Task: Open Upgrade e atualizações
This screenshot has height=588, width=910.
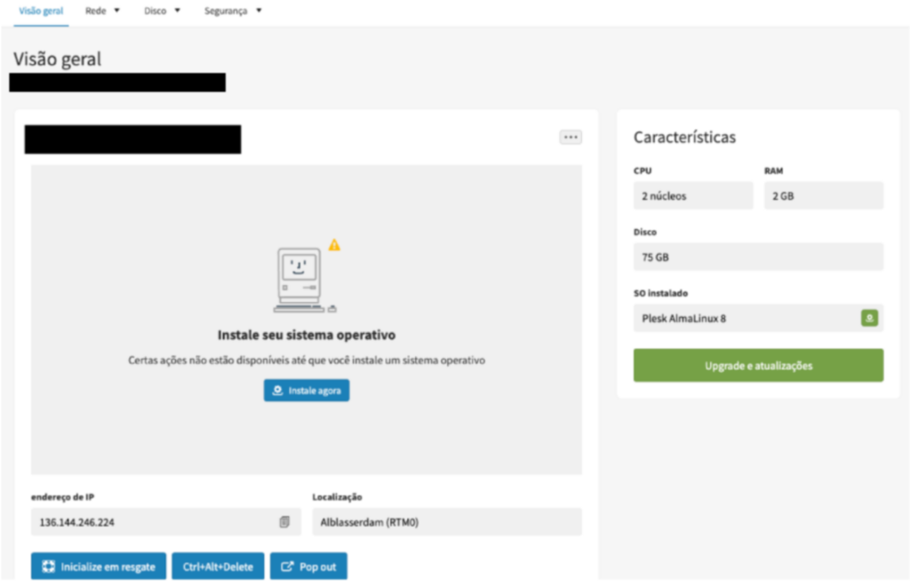Action: pos(757,364)
